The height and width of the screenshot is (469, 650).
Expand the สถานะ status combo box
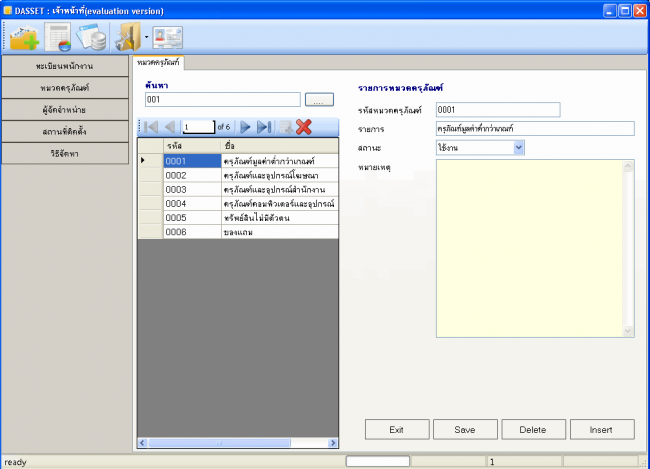518,148
